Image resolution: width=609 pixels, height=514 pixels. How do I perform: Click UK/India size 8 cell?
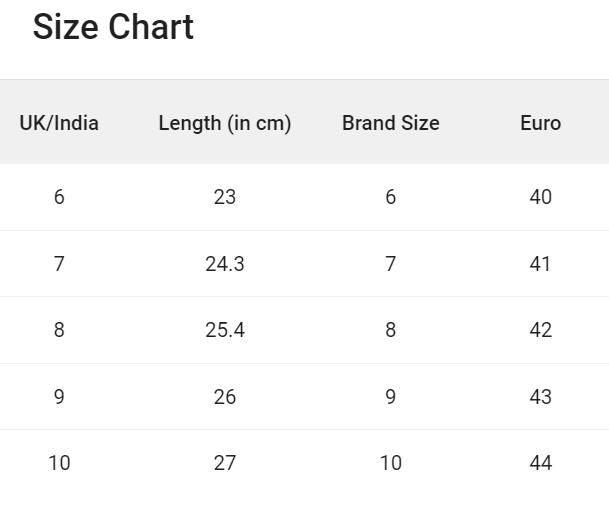59,330
